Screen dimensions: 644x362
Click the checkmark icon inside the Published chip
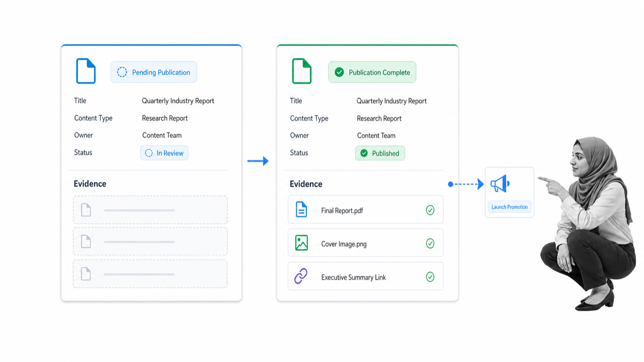point(364,153)
